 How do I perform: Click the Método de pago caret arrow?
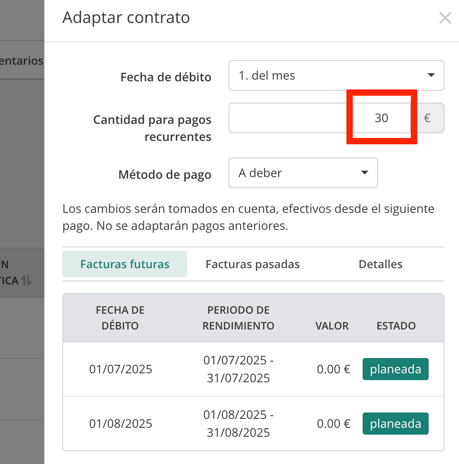point(365,172)
